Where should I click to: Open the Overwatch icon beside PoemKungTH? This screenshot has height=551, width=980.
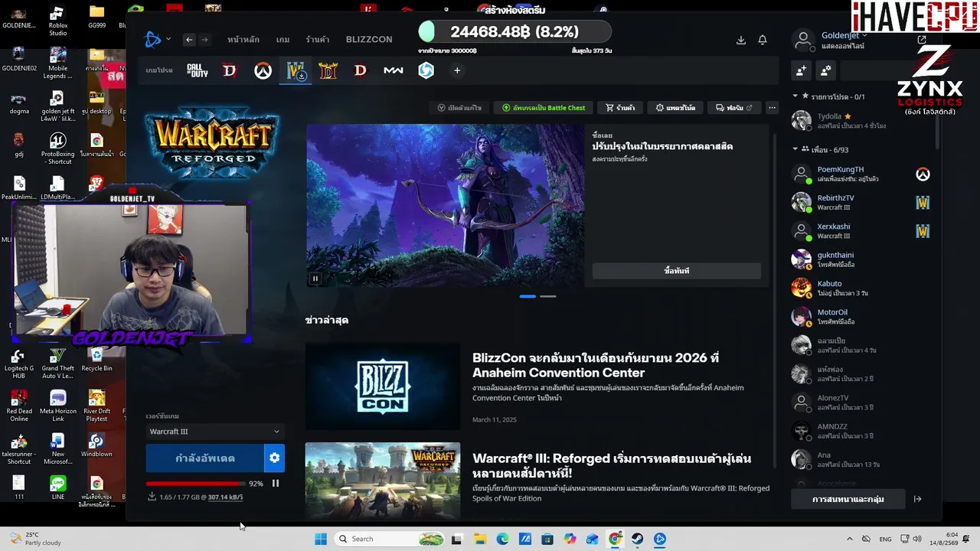click(923, 174)
